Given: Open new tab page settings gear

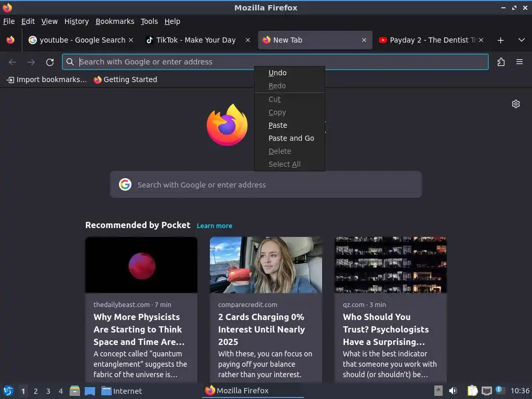Looking at the screenshot, I should point(516,104).
